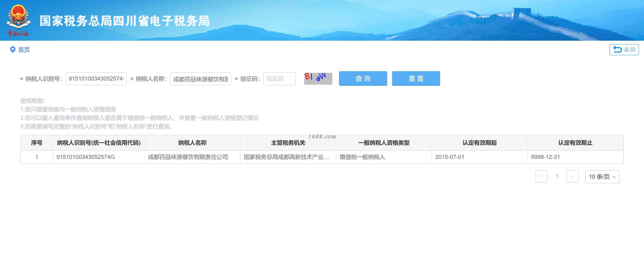The image size is (644, 272).
Task: Click the location pin icon beside 首页
Action: [x=12, y=49]
